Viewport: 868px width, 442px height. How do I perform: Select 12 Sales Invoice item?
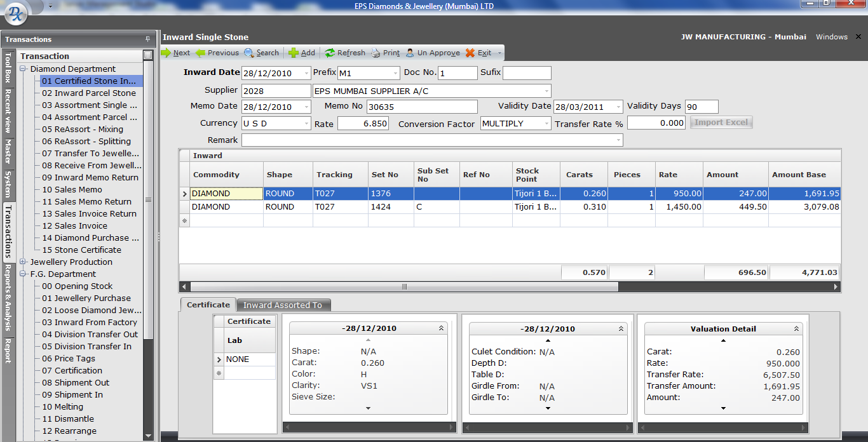pyautogui.click(x=75, y=225)
